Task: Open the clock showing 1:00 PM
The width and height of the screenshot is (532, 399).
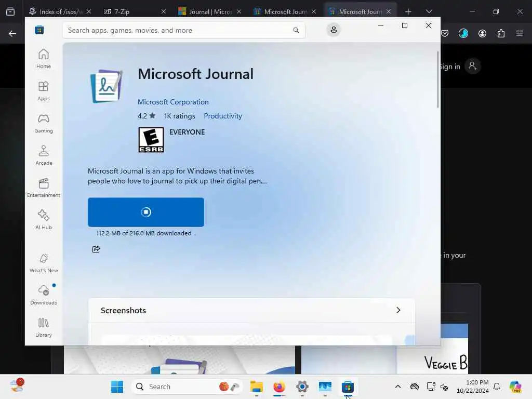Action: coord(473,387)
